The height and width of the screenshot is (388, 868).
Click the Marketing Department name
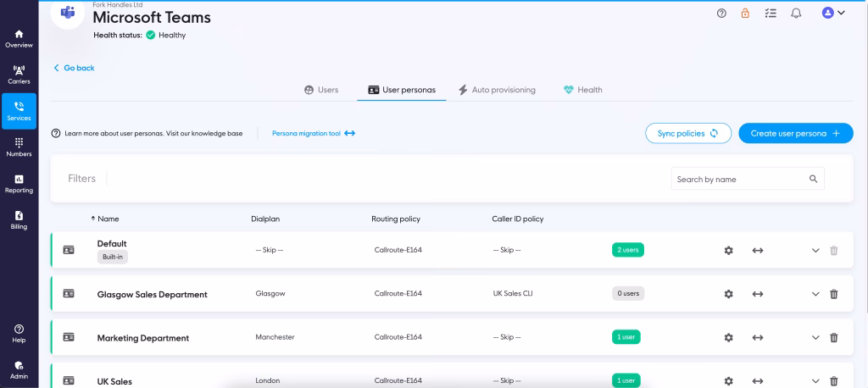[142, 338]
